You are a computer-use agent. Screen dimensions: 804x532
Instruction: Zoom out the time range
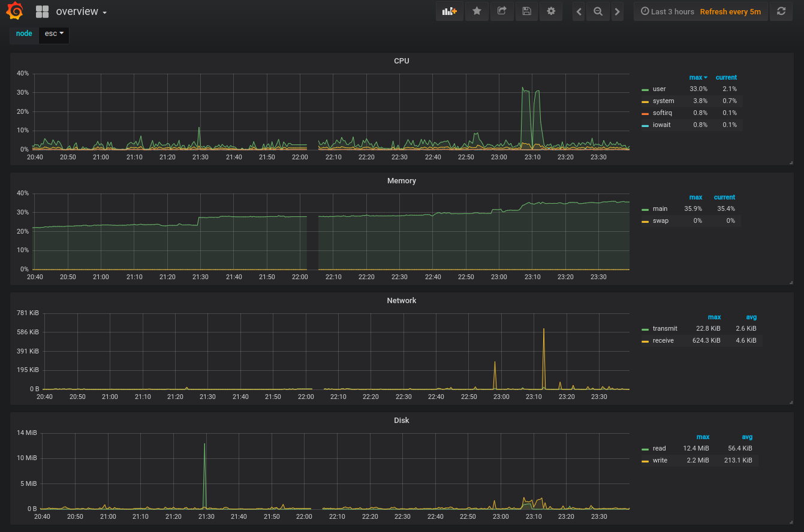tap(598, 11)
